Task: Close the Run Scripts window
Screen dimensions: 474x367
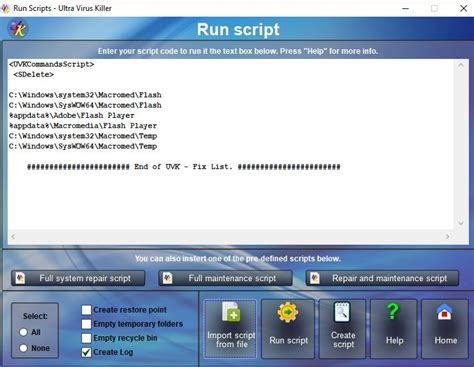Action: click(x=463, y=8)
